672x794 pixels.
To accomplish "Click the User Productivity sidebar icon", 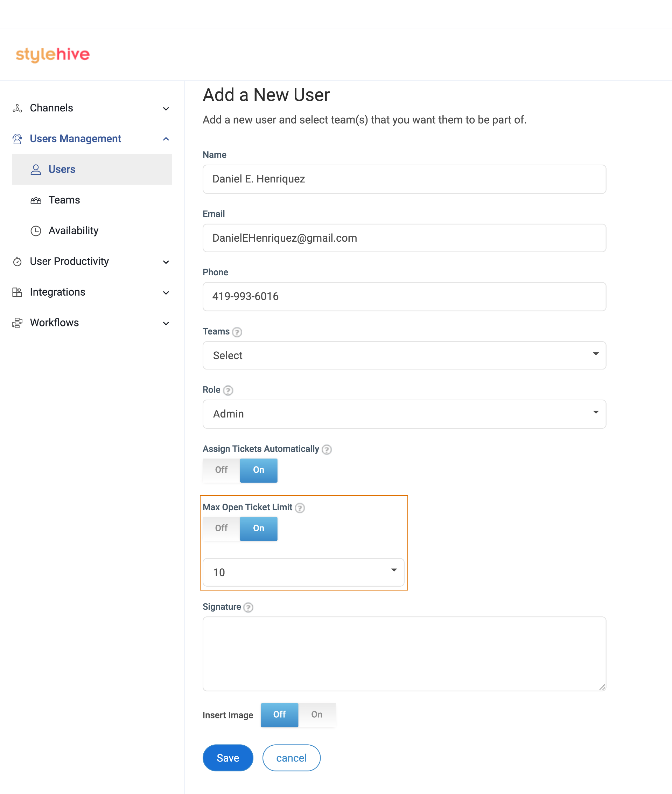I will tap(17, 261).
